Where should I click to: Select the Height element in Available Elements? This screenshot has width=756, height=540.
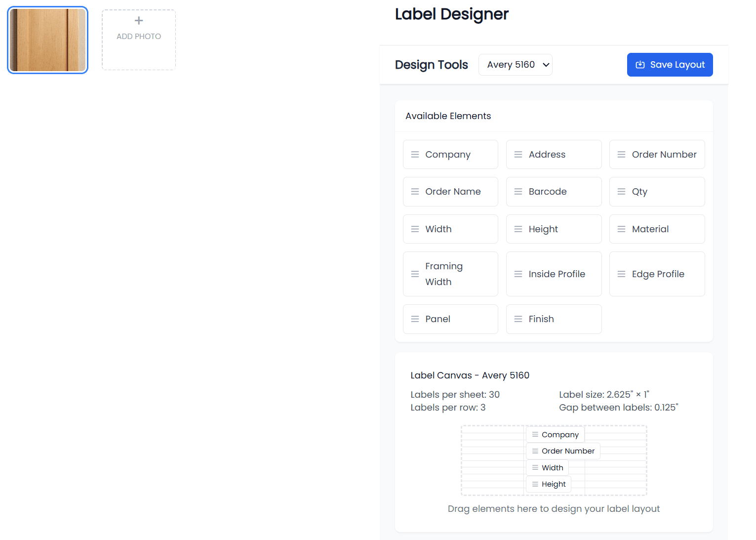(x=543, y=229)
